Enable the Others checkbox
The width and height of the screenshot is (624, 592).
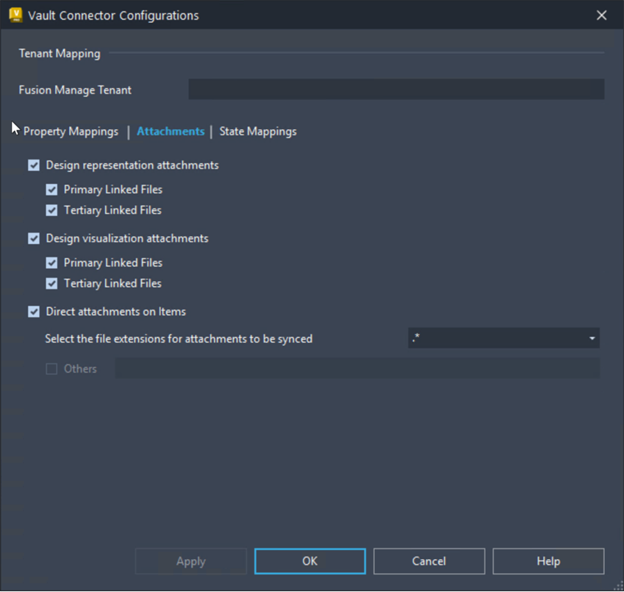pos(52,369)
